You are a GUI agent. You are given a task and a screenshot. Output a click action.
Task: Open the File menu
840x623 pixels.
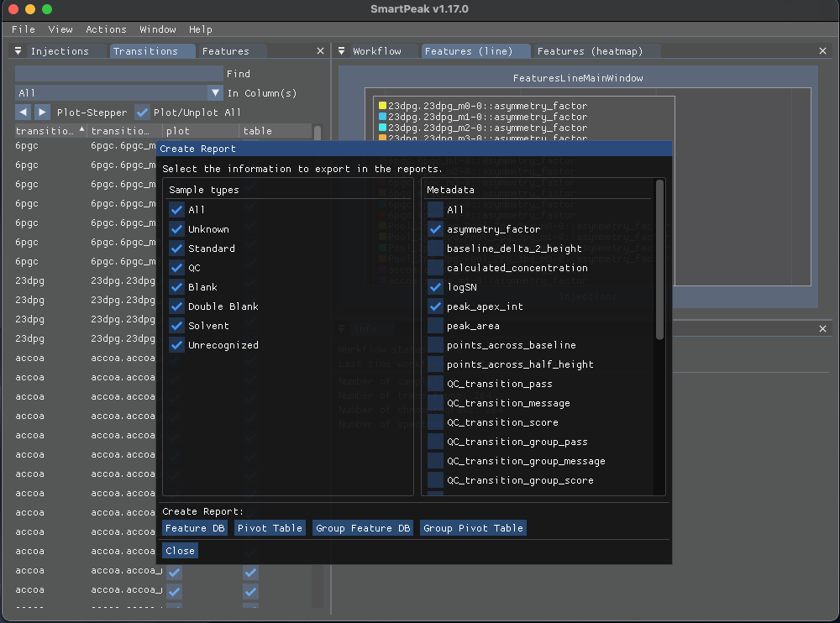click(x=23, y=29)
